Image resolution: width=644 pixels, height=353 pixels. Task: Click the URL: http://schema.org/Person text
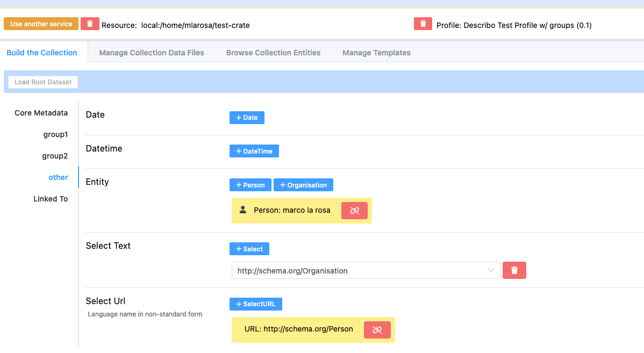click(x=298, y=329)
